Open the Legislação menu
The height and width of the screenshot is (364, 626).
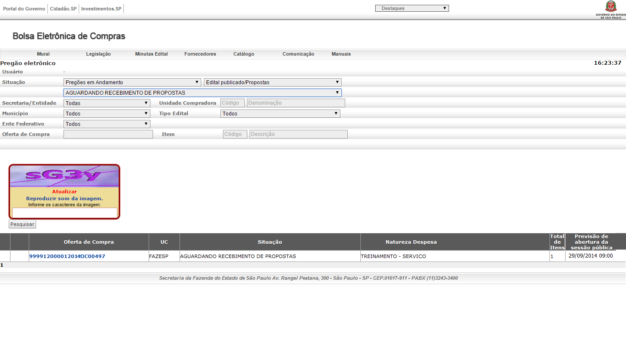point(98,54)
